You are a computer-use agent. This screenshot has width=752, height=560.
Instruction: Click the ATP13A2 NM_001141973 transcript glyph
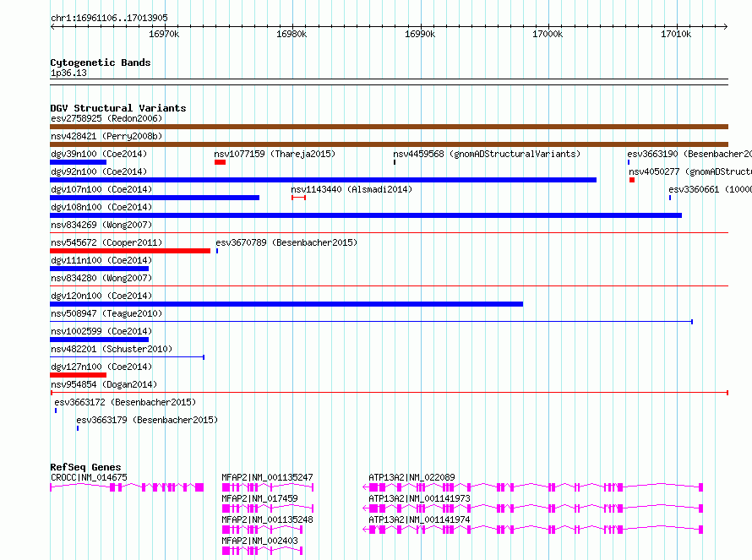pyautogui.click(x=533, y=508)
